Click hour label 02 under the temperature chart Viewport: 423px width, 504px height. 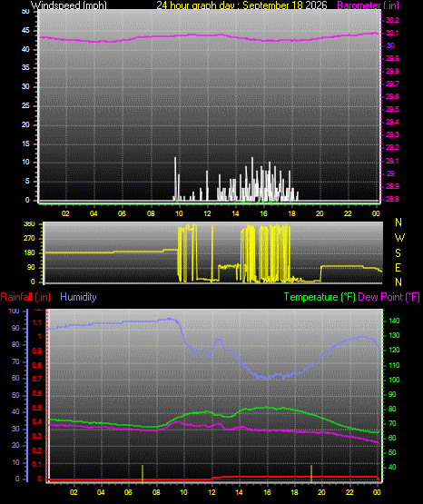click(x=74, y=492)
